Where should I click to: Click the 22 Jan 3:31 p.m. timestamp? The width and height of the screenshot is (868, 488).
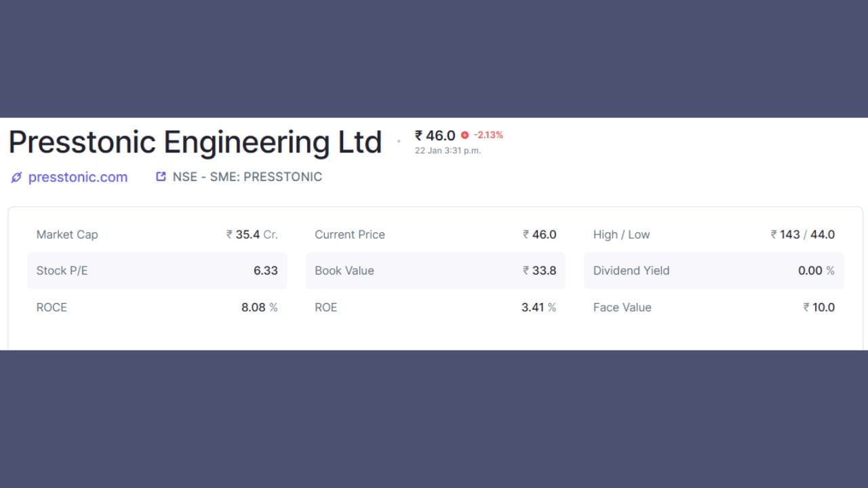pos(448,150)
